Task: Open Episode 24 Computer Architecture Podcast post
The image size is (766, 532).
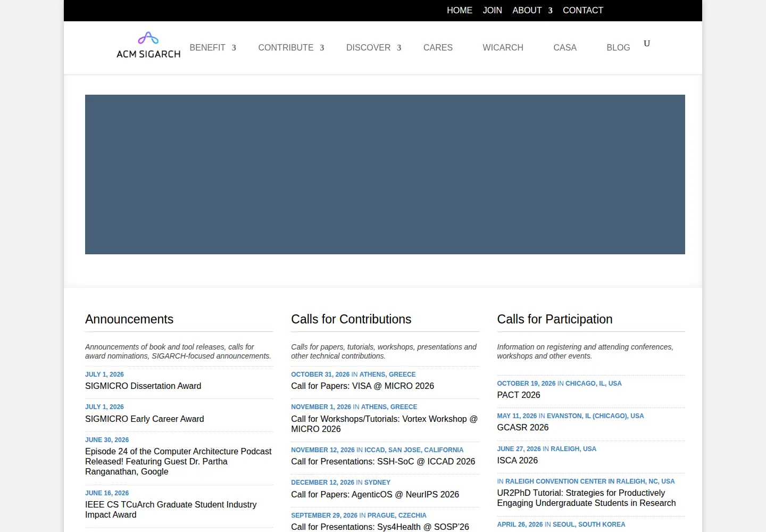Action: [178, 461]
